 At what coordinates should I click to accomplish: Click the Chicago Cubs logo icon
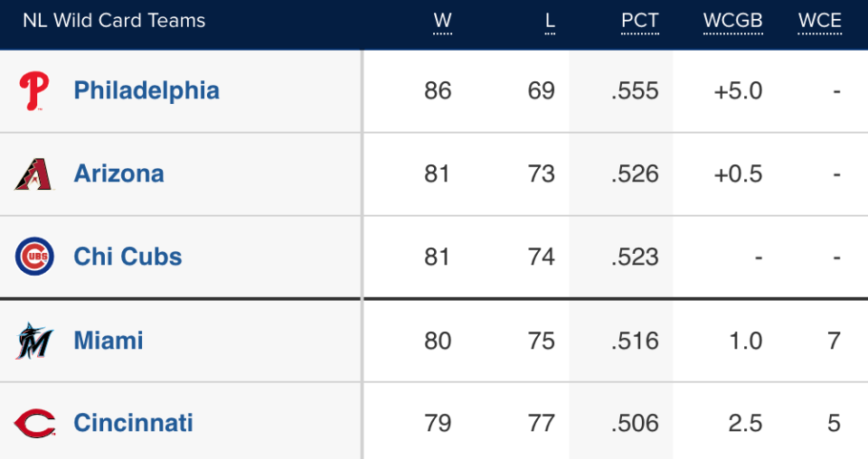pyautogui.click(x=34, y=258)
